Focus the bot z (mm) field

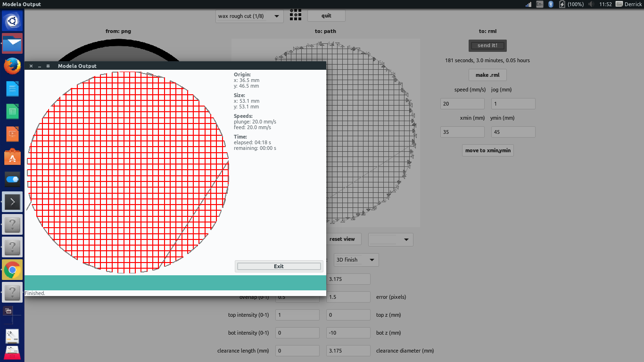(x=348, y=333)
